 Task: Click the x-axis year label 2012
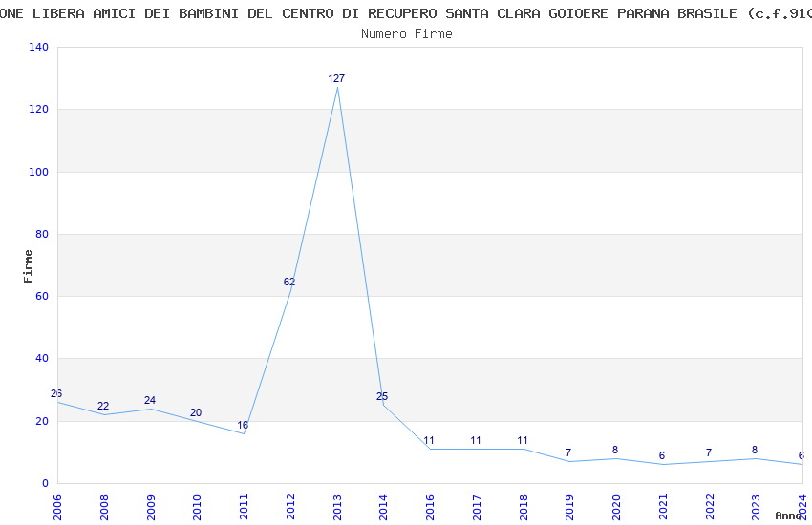(x=290, y=508)
